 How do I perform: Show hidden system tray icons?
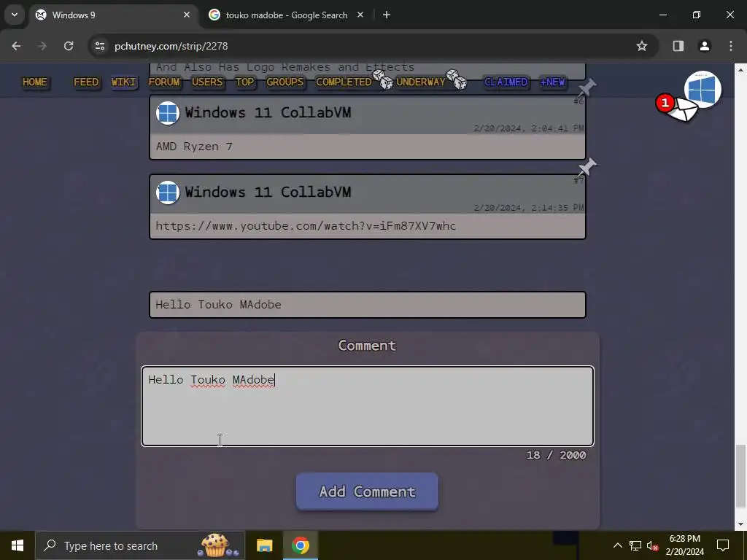[x=617, y=545]
